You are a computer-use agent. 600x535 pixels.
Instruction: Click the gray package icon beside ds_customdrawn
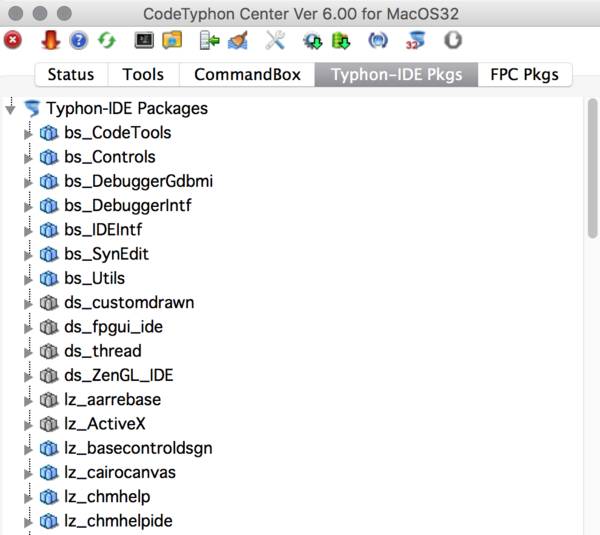pyautogui.click(x=49, y=303)
